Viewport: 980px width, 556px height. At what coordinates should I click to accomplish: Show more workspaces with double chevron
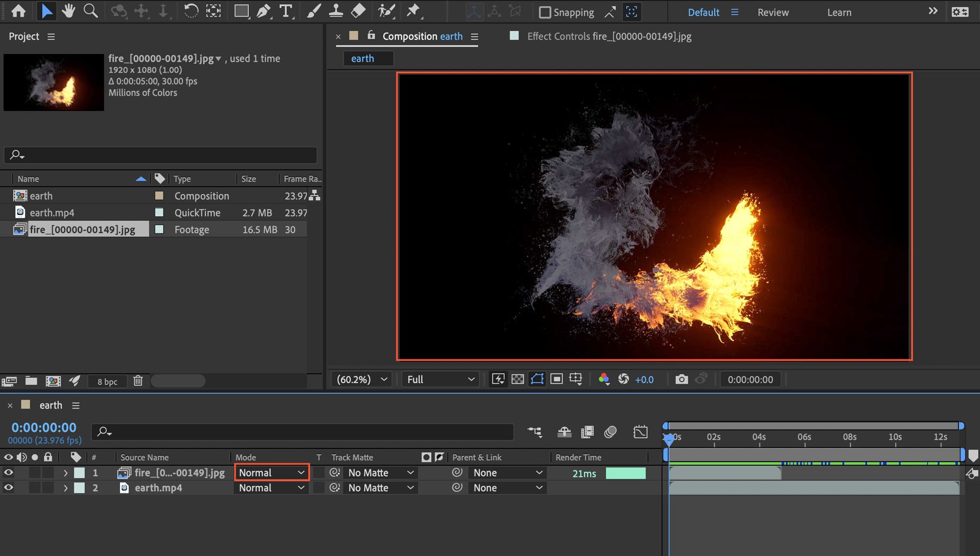[932, 11]
